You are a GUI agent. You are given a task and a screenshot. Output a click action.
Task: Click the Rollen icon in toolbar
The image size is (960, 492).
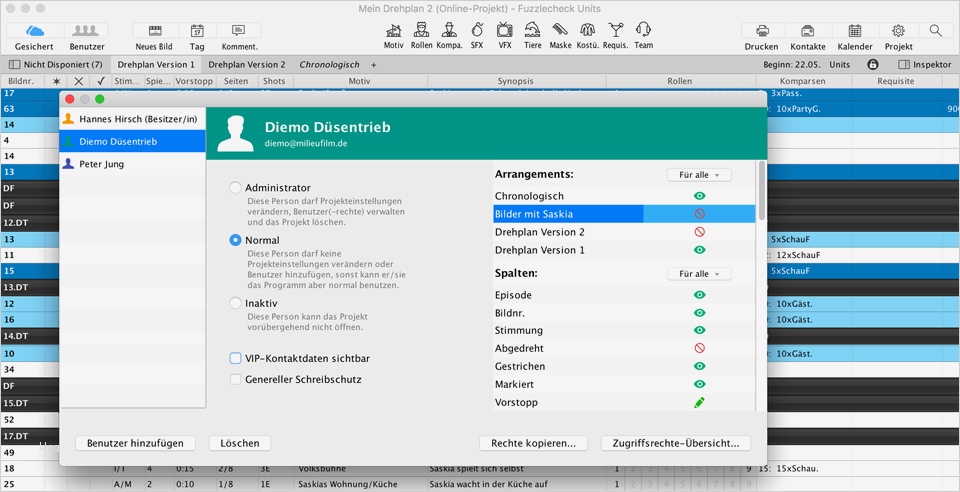pyautogui.click(x=422, y=31)
